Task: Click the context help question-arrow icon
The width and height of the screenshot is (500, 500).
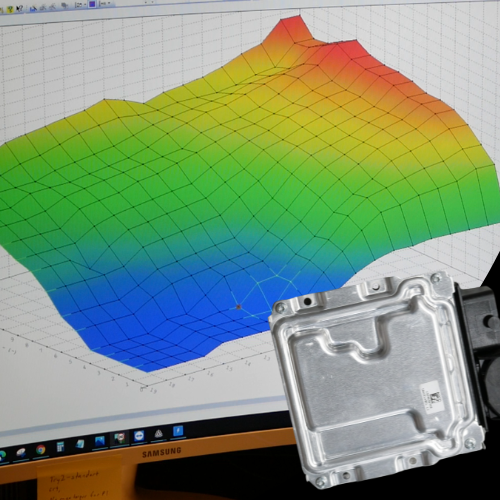Action: tap(20, 8)
